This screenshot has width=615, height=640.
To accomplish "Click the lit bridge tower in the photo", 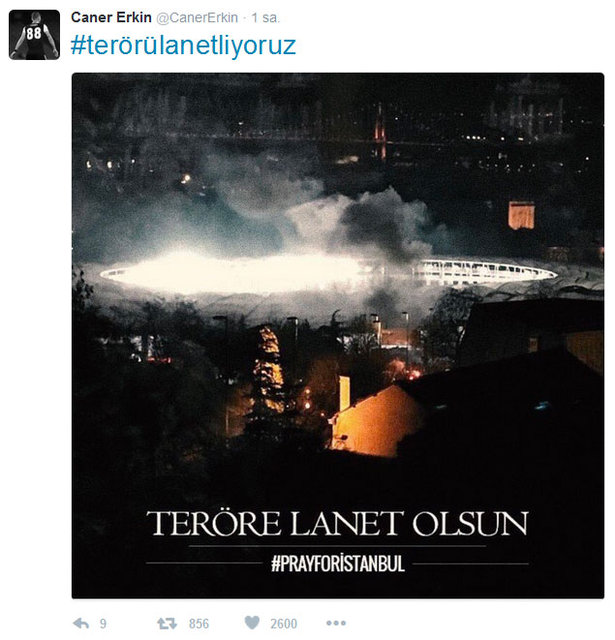I will (380, 131).
